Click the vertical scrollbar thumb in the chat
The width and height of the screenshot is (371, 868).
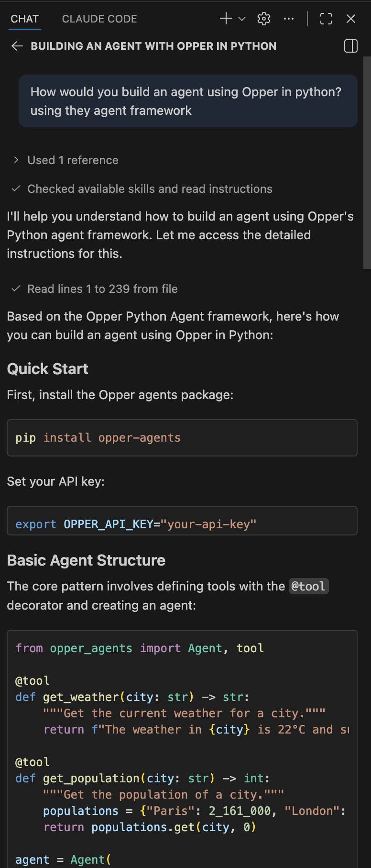click(367, 163)
